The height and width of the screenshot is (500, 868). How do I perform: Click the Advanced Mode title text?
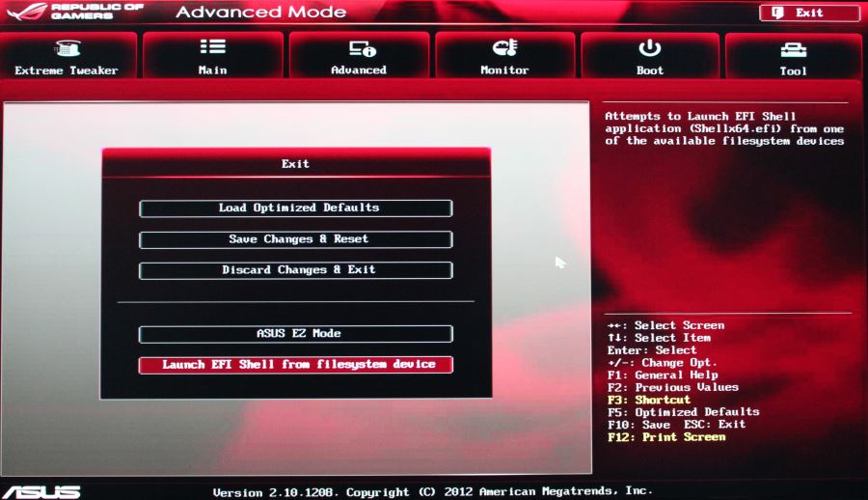(x=260, y=12)
